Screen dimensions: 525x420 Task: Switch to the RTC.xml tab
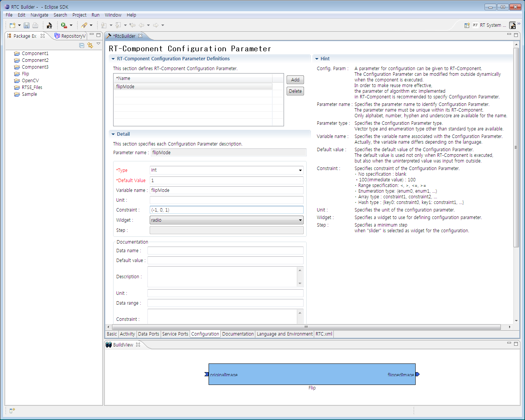pos(324,334)
